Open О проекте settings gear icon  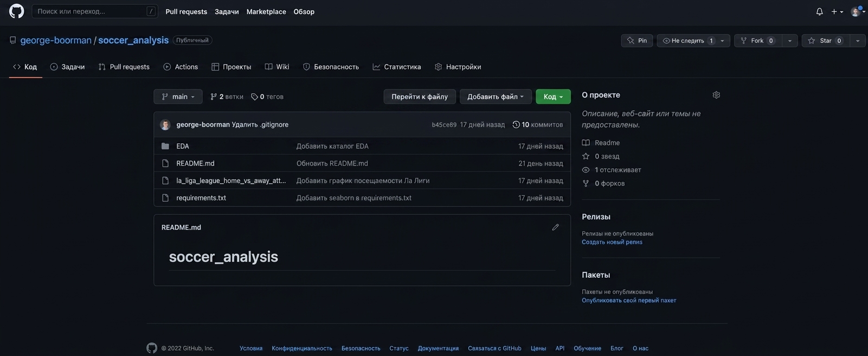716,95
